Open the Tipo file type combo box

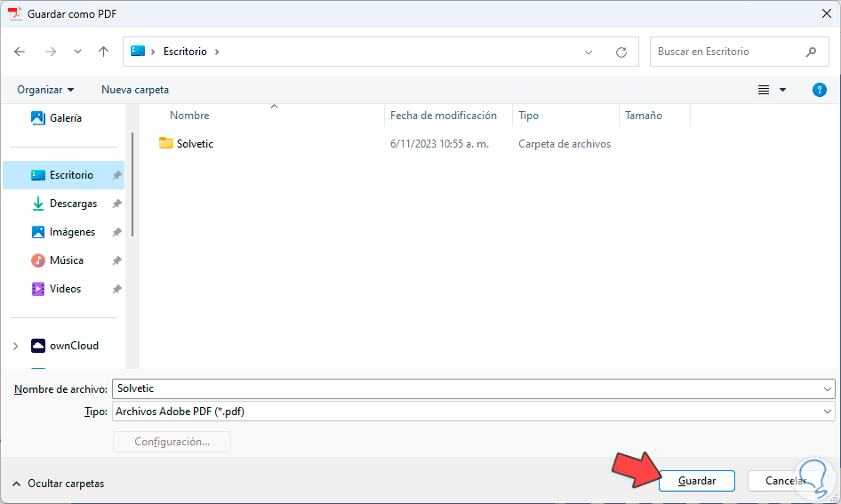[474, 412]
